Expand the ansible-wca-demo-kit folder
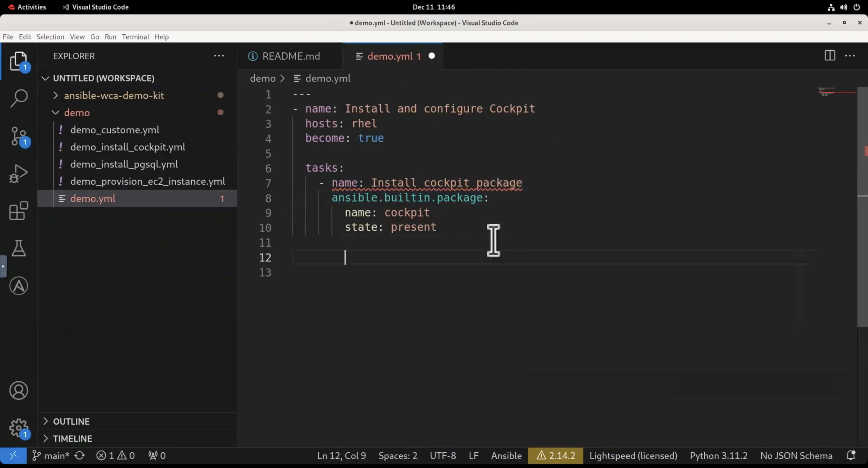868x468 pixels. click(x=137, y=95)
